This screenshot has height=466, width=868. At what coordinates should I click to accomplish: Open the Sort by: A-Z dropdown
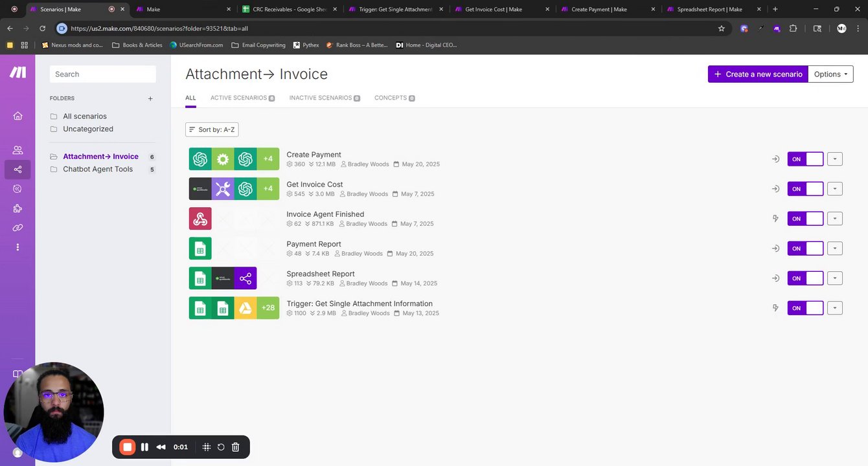(x=212, y=129)
